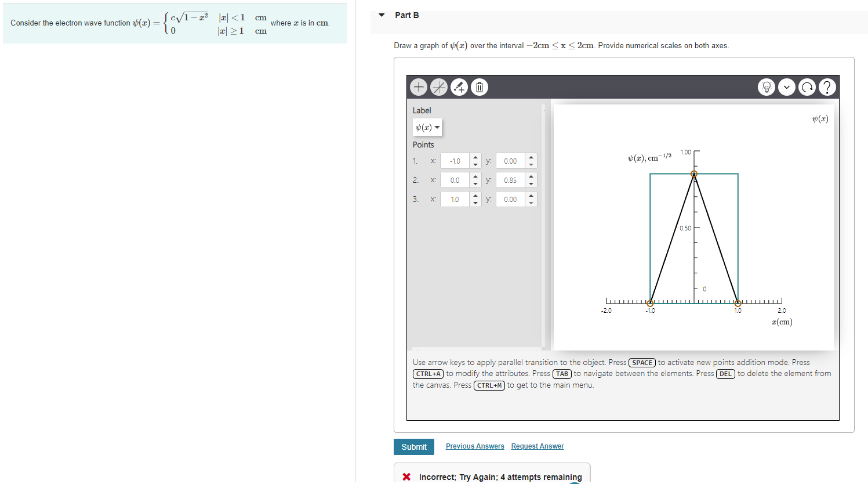
Task: Open the ψ(x) label dropdown
Action: pos(427,127)
